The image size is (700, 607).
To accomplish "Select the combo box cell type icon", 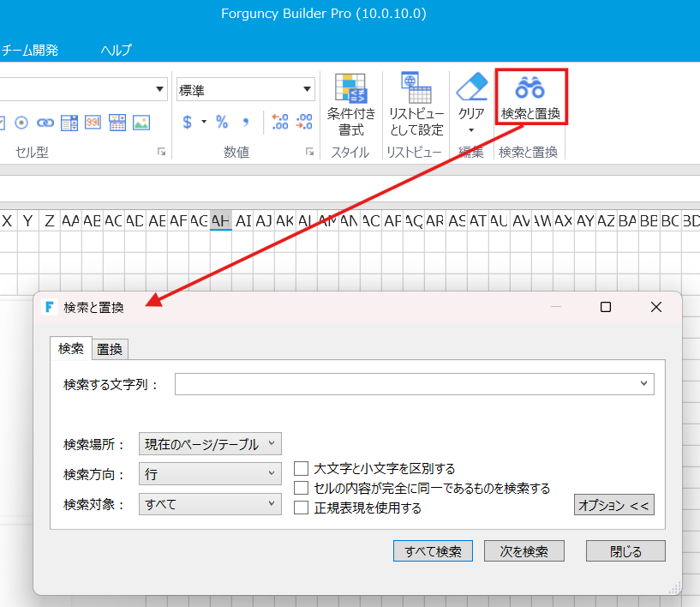I will tap(69, 123).
